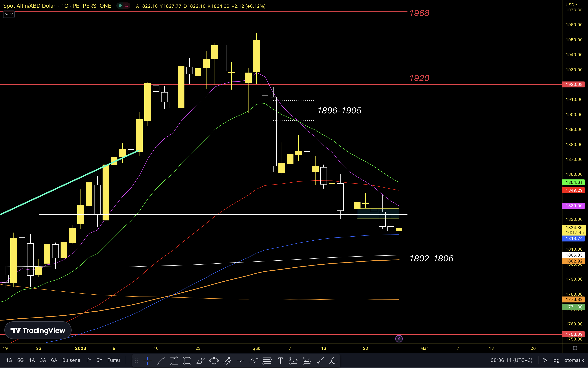Open chart settings gear icon
The image size is (588, 368).
575,348
